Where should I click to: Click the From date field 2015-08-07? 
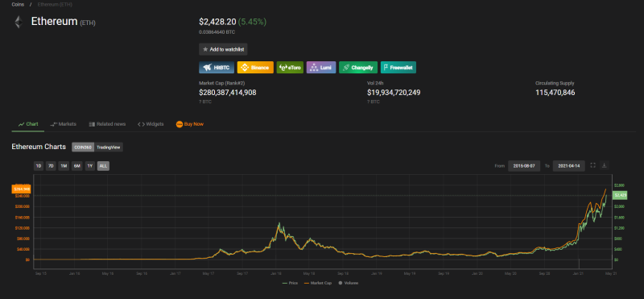pos(524,166)
